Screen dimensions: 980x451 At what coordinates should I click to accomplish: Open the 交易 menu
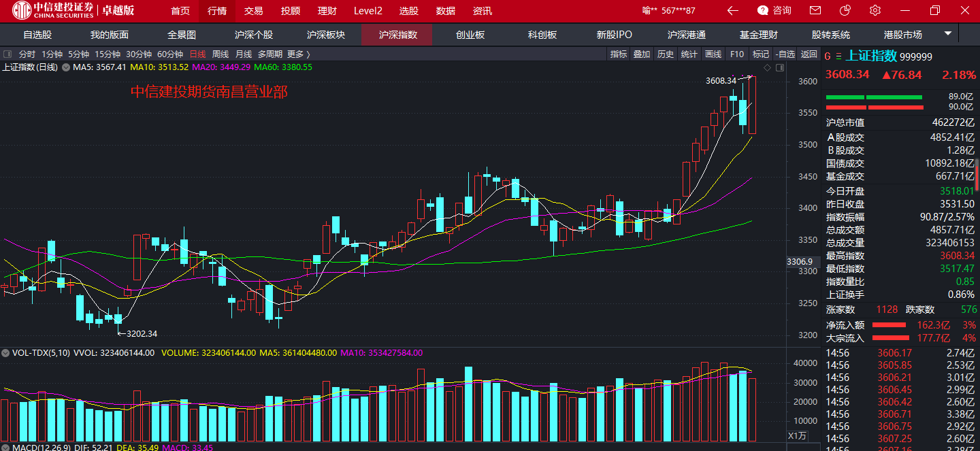tap(253, 11)
